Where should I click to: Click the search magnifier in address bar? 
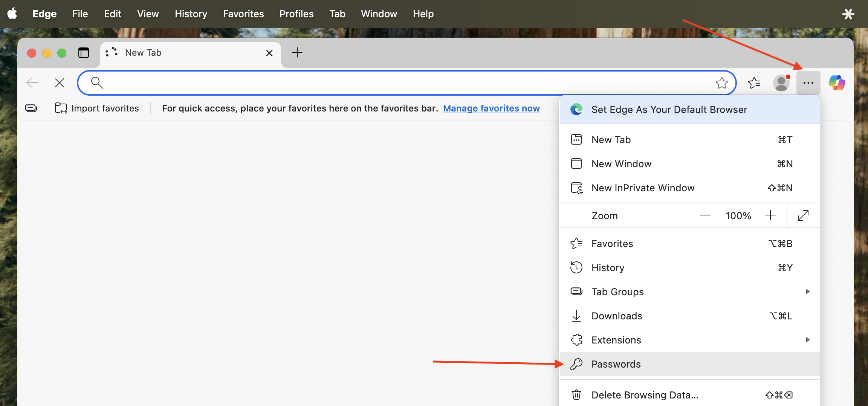point(97,82)
